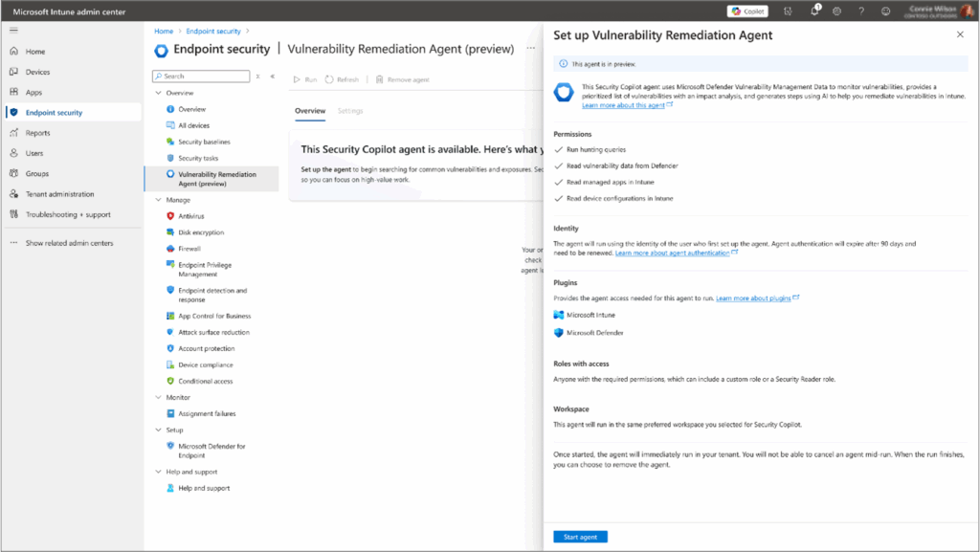
Task: Click the Refresh toolbar button
Action: [x=342, y=80]
